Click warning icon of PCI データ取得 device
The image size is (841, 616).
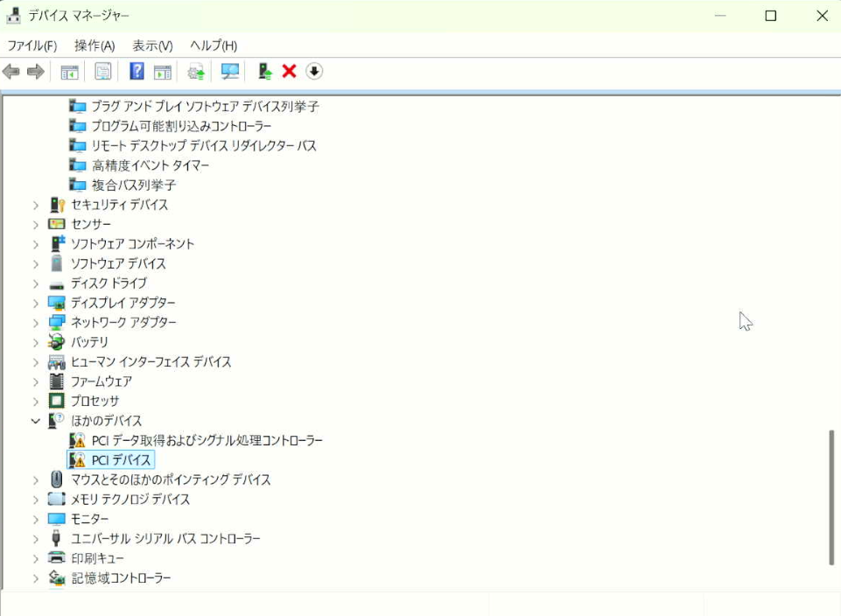77,440
